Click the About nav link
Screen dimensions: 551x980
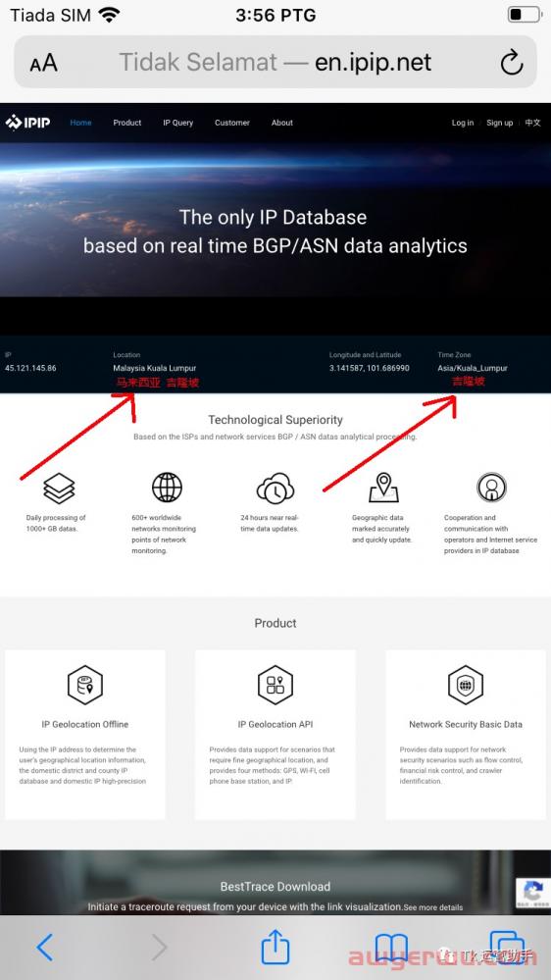[x=281, y=123]
